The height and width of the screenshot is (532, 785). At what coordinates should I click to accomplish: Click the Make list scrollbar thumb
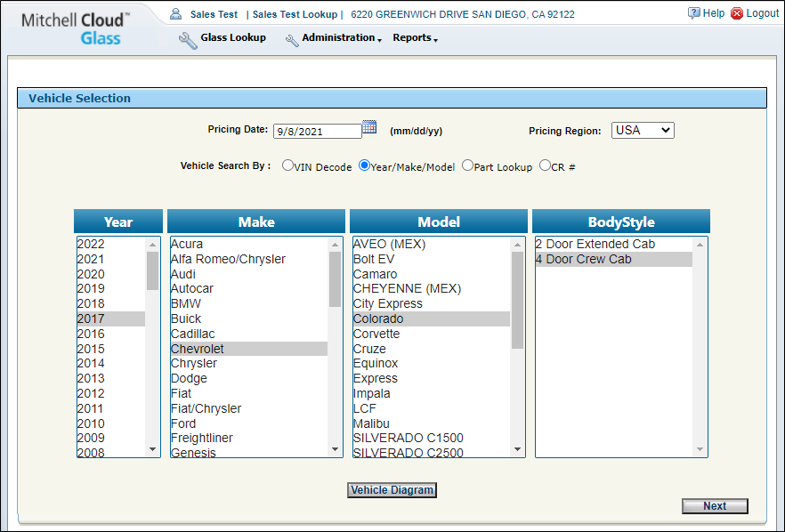tap(335, 279)
